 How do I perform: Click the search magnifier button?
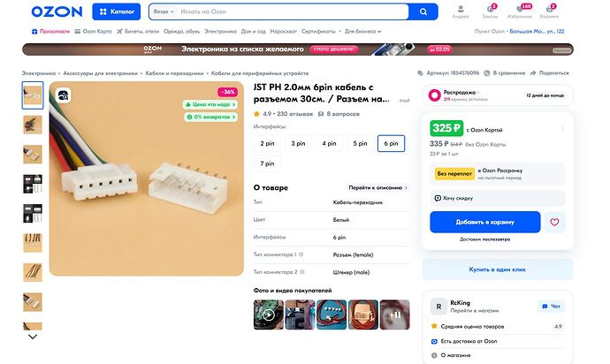pyautogui.click(x=423, y=11)
